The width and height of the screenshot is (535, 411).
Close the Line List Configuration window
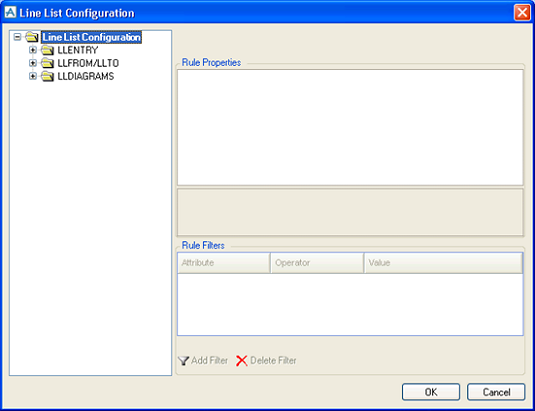click(x=522, y=13)
